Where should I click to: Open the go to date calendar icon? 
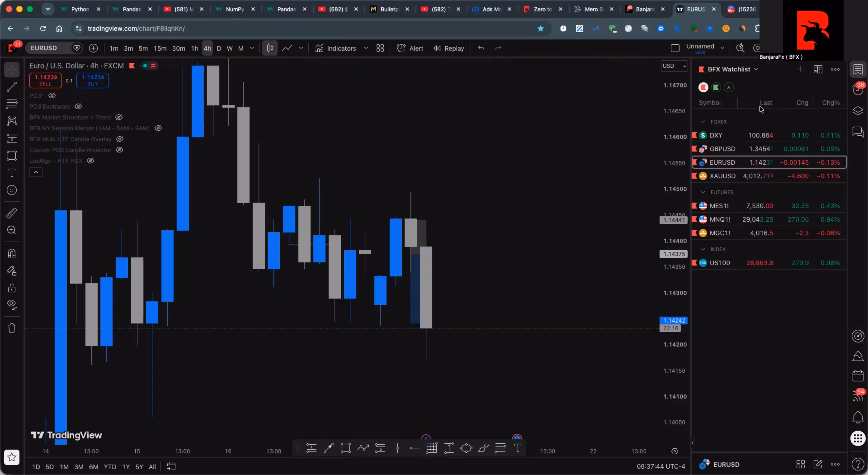click(171, 467)
